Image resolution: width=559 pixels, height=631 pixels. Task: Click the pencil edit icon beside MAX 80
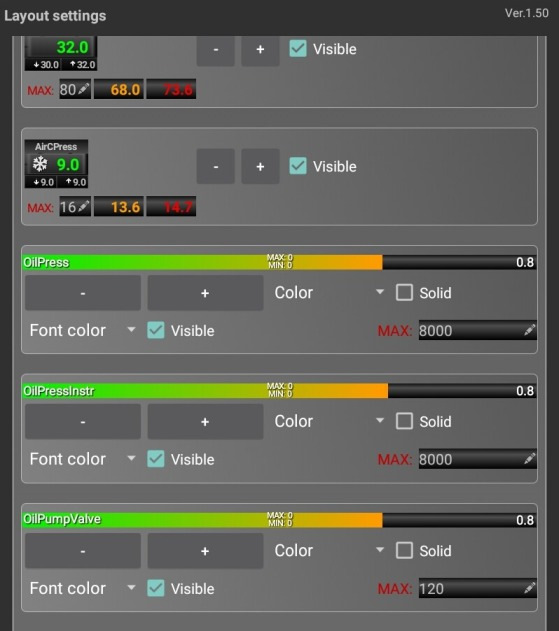[x=84, y=89]
